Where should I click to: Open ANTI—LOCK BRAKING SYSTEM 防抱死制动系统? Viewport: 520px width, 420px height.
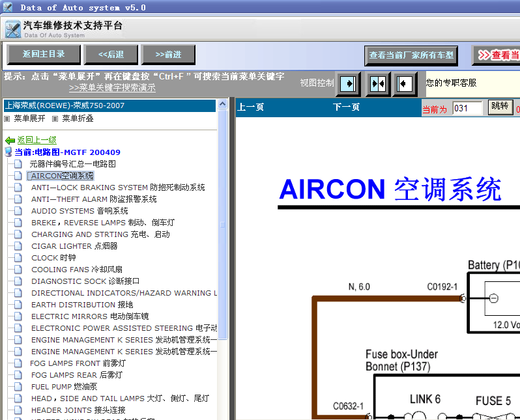(x=118, y=188)
